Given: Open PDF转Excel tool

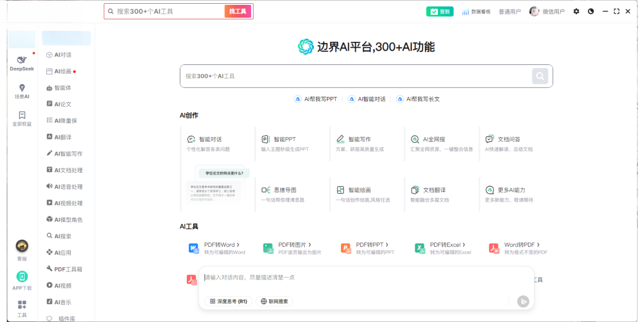Looking at the screenshot, I should click(x=443, y=248).
